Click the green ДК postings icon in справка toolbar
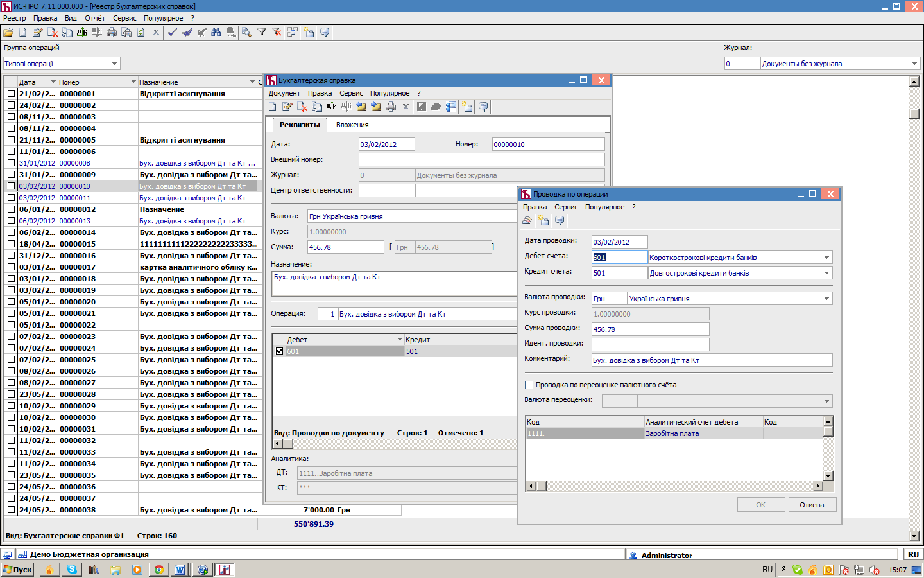 331,107
